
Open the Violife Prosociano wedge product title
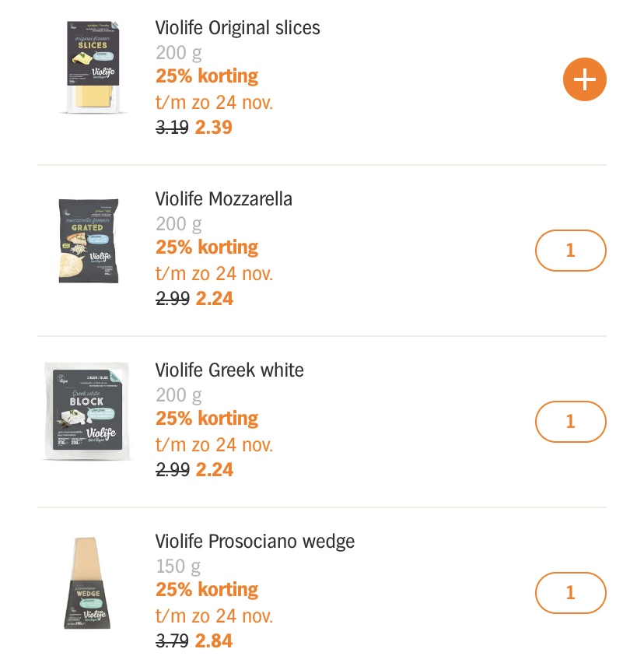coord(255,542)
